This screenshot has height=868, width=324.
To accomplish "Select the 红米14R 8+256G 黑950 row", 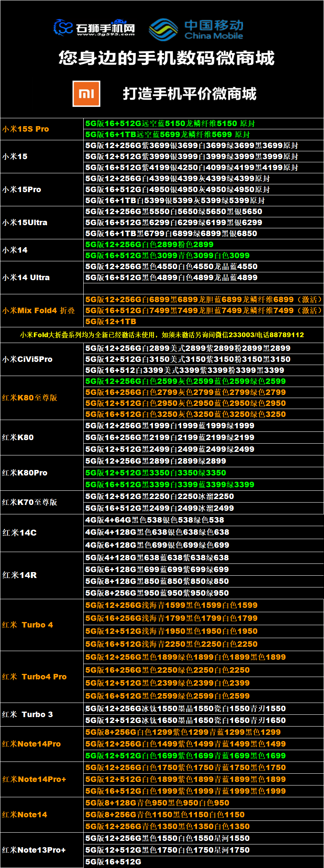I will 204,593.
